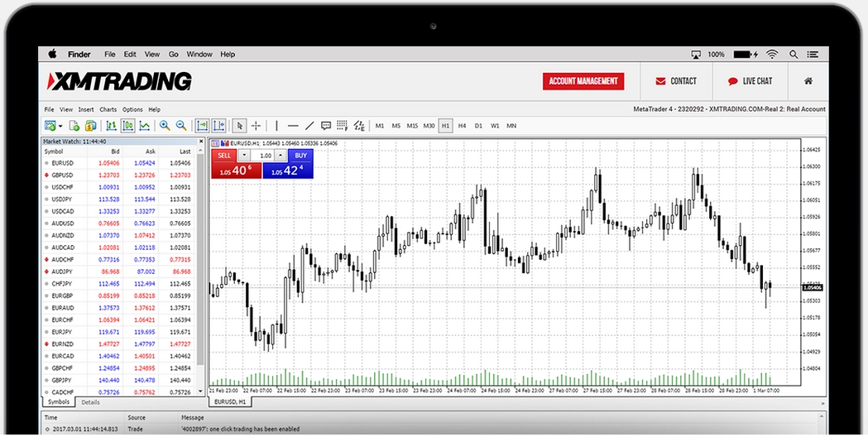Screen dimensions: 868x442
Task: Open the macOS Go menu
Action: coord(173,55)
